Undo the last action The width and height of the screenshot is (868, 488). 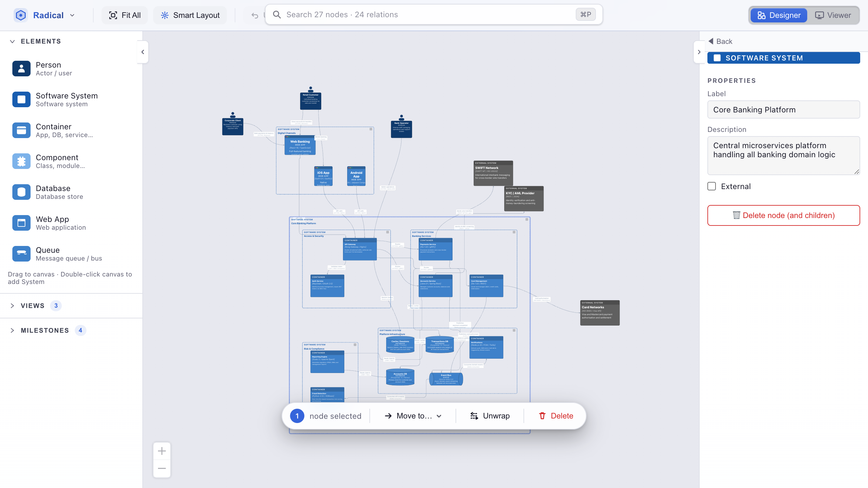255,15
